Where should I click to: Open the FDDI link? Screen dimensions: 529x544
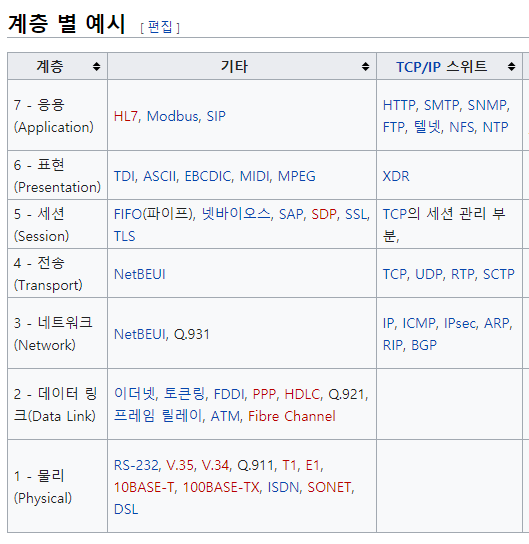click(x=229, y=394)
